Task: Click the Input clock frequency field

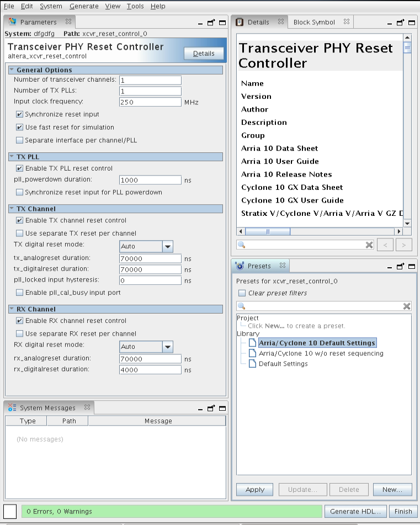Action: [x=150, y=102]
